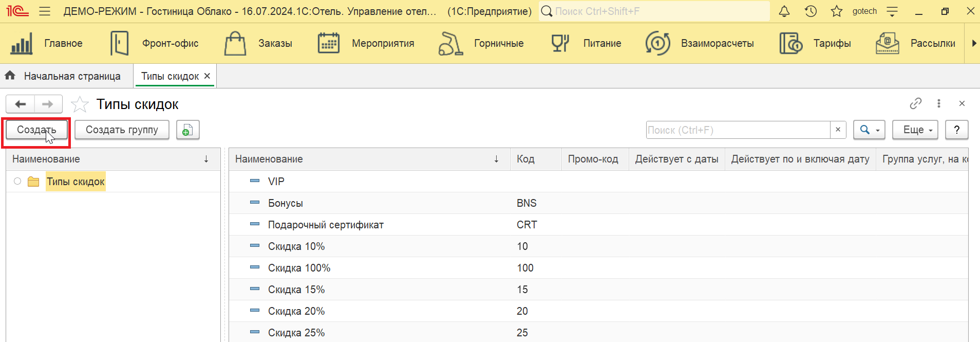Open the Питание section
The height and width of the screenshot is (342, 980).
tap(602, 43)
